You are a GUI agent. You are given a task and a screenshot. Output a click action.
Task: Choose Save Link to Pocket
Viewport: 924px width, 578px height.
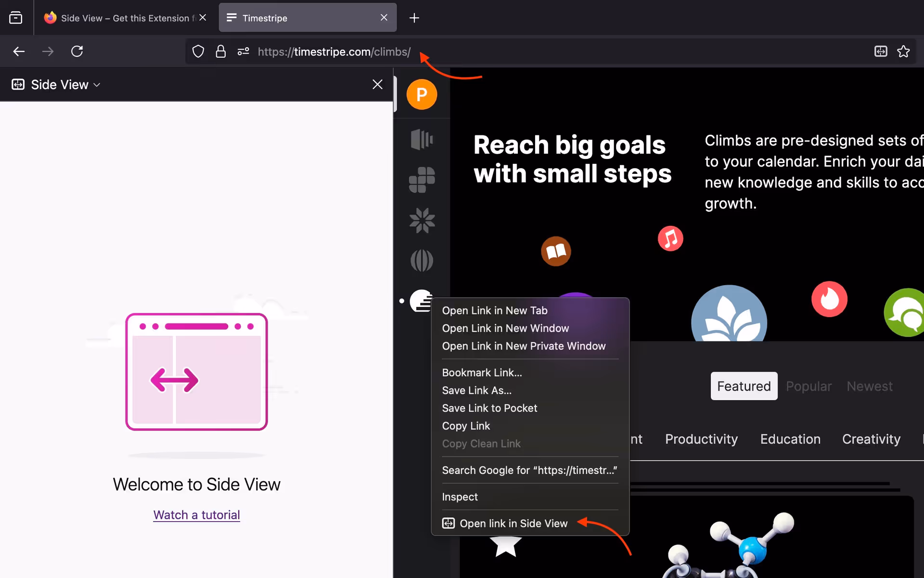pyautogui.click(x=530, y=408)
